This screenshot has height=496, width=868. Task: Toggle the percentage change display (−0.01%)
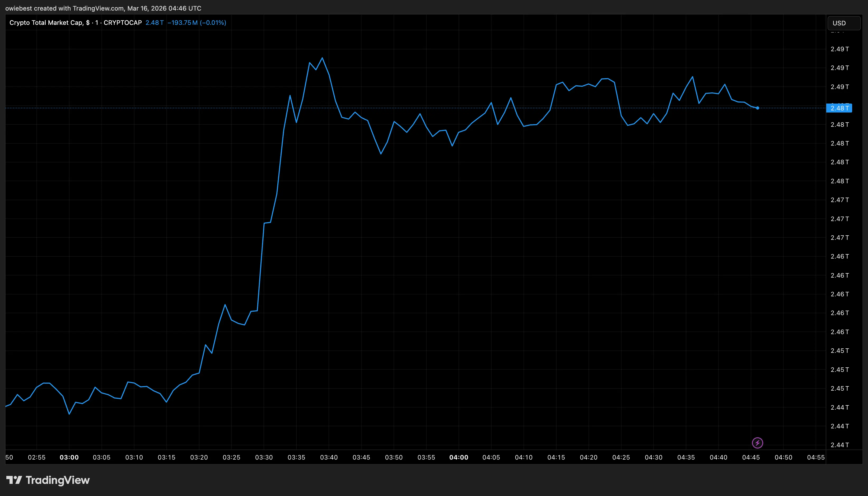[213, 23]
